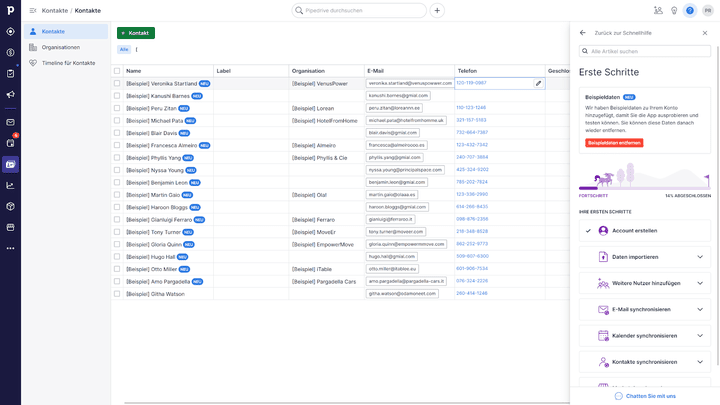Click the green + Kontakt button

(136, 33)
